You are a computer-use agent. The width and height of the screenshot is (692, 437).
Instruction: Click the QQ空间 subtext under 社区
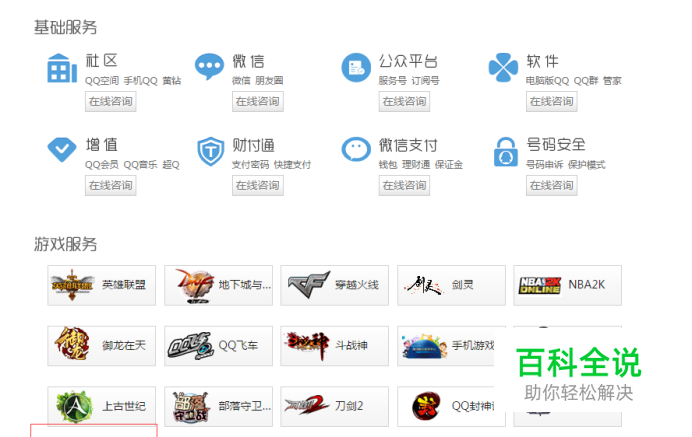click(x=102, y=81)
